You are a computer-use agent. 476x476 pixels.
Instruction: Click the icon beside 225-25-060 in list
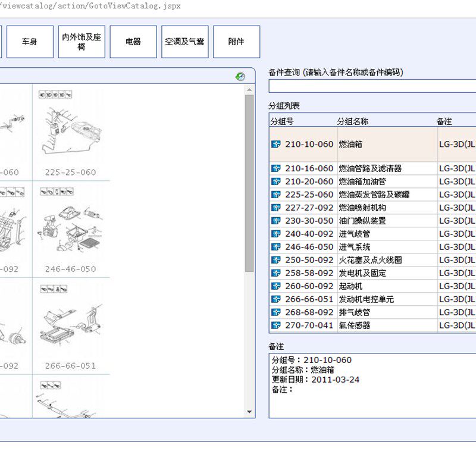(x=275, y=195)
